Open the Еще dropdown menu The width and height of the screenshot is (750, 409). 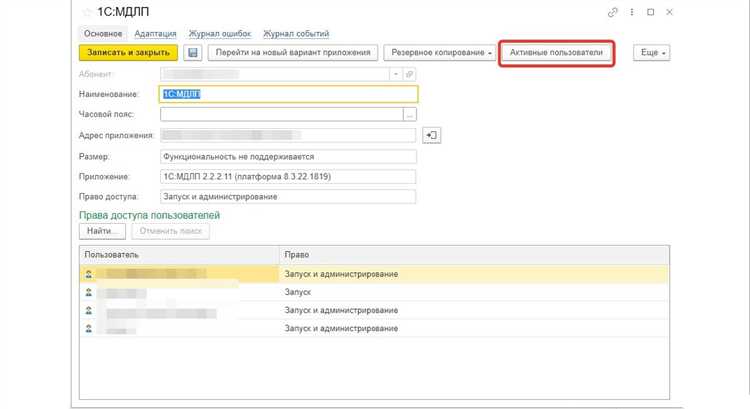coord(651,53)
